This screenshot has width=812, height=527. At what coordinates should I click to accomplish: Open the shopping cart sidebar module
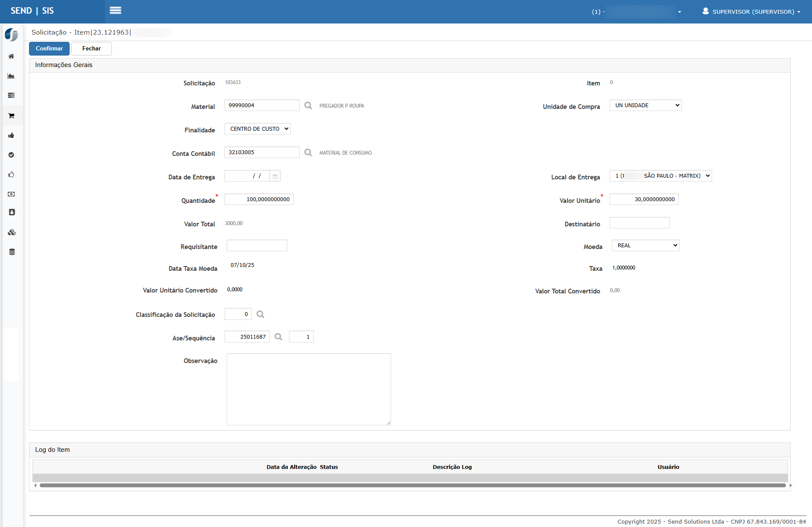point(12,116)
